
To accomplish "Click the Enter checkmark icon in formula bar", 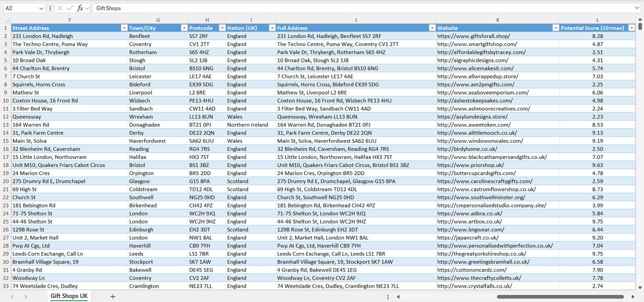I will [70, 8].
